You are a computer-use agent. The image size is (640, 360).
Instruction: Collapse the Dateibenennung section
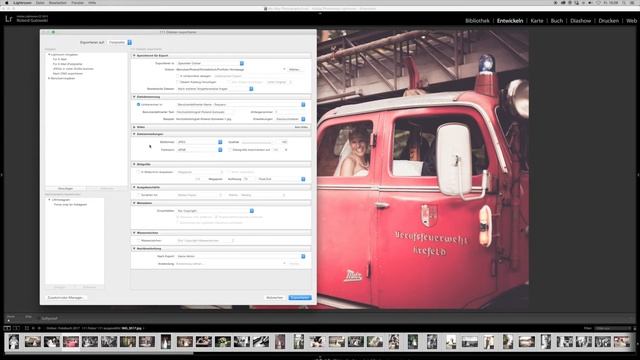[134, 97]
